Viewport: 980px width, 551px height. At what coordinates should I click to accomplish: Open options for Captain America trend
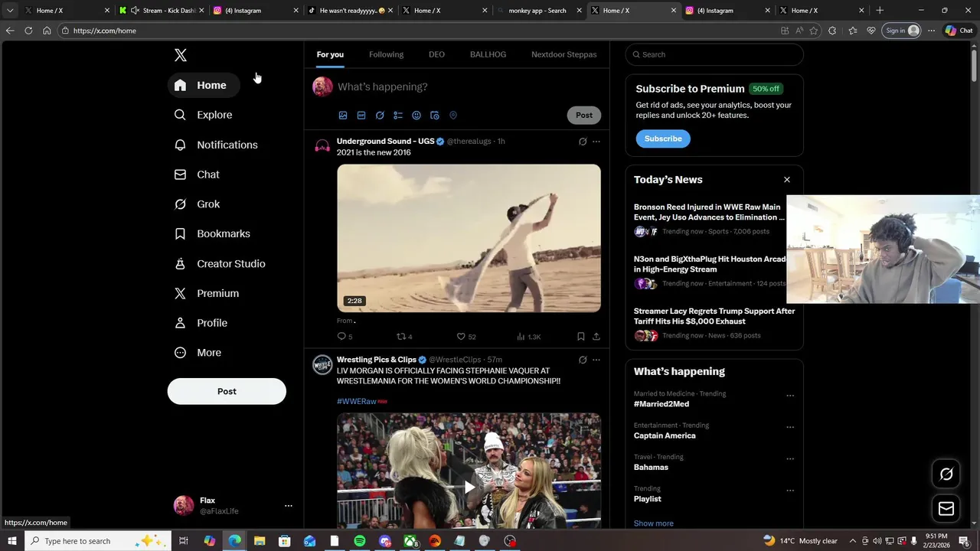(x=790, y=428)
